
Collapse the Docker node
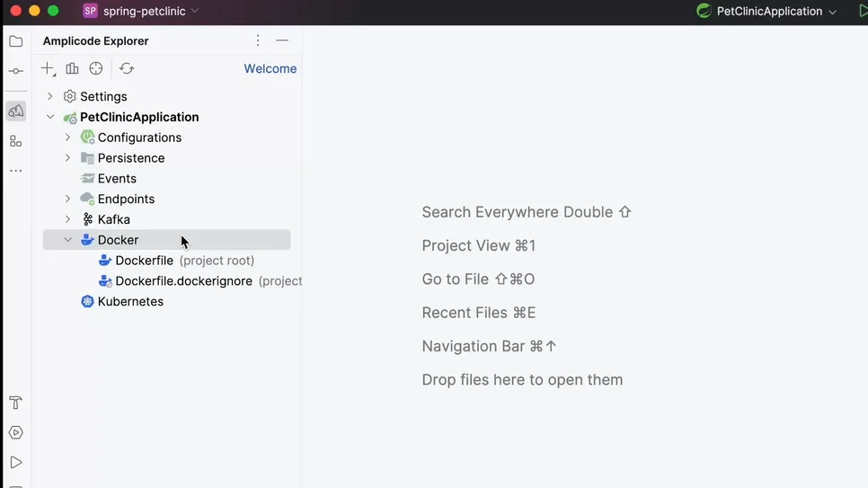[68, 240]
